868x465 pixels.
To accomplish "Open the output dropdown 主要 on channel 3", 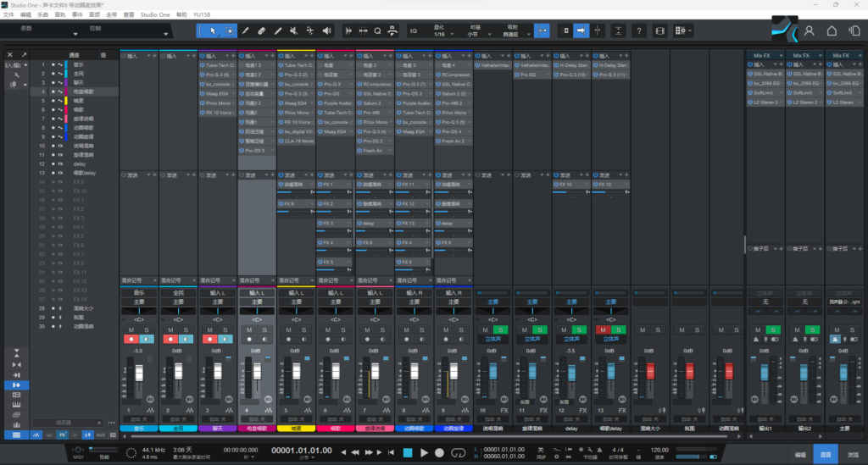I will click(x=217, y=301).
